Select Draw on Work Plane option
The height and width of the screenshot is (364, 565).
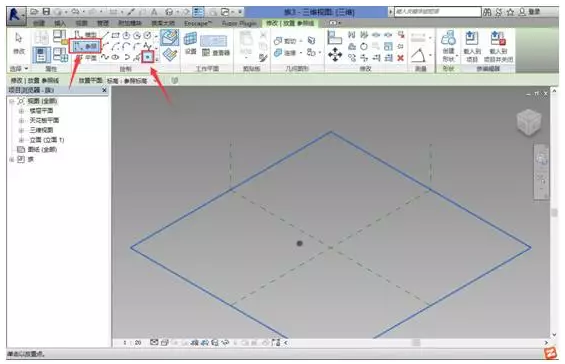(x=169, y=55)
